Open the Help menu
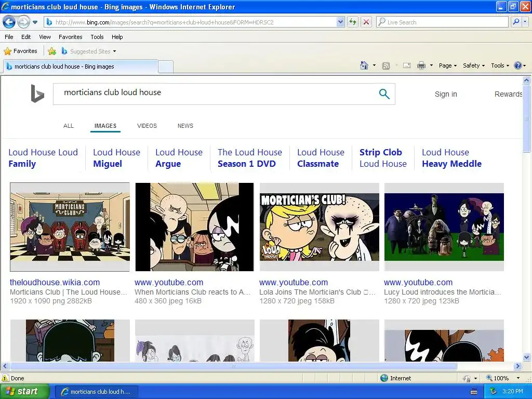 click(x=117, y=37)
